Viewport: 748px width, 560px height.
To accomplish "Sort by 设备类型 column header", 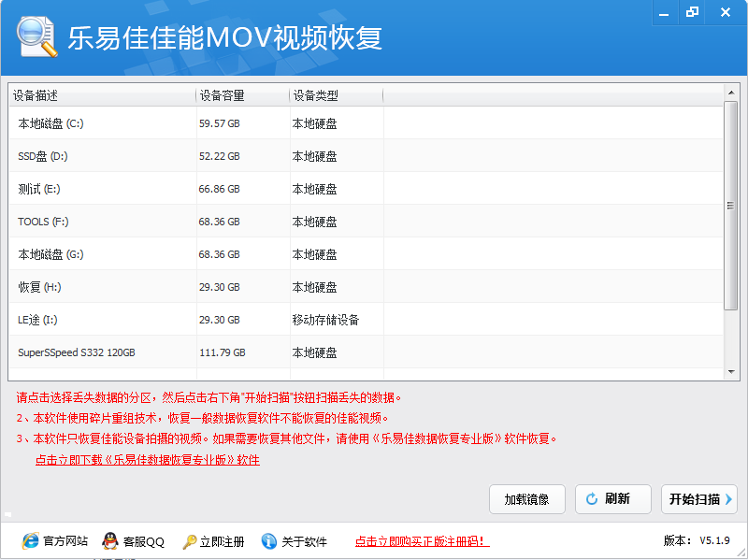I will coord(336,95).
